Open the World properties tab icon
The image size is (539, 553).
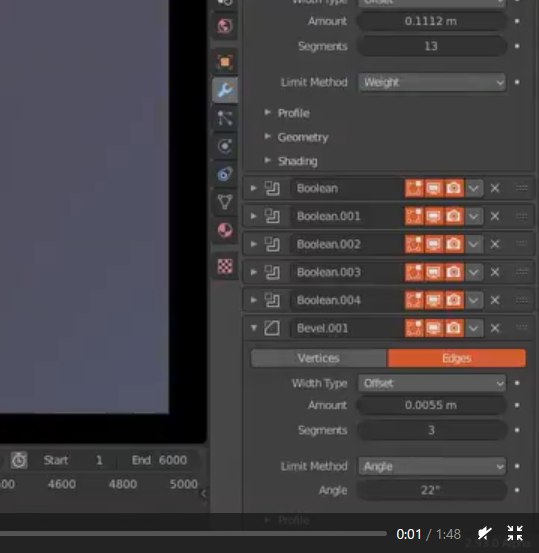point(225,26)
